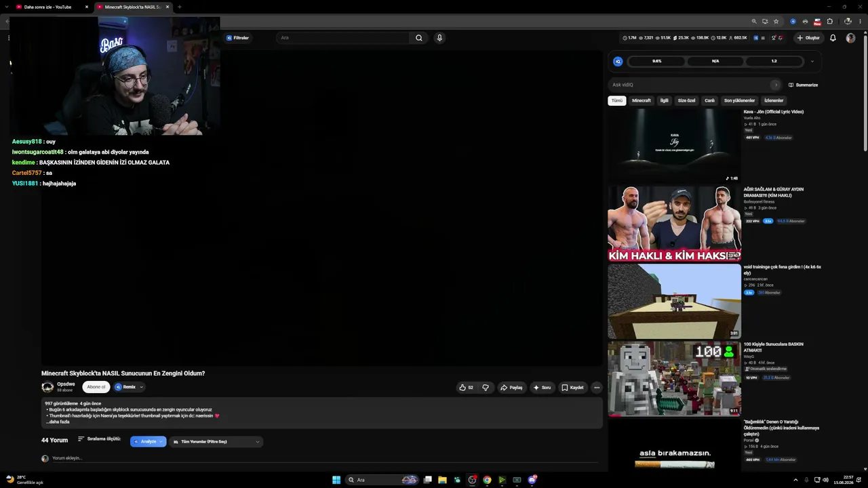The image size is (868, 488).
Task: Open Task View from taskbar
Action: click(427, 480)
